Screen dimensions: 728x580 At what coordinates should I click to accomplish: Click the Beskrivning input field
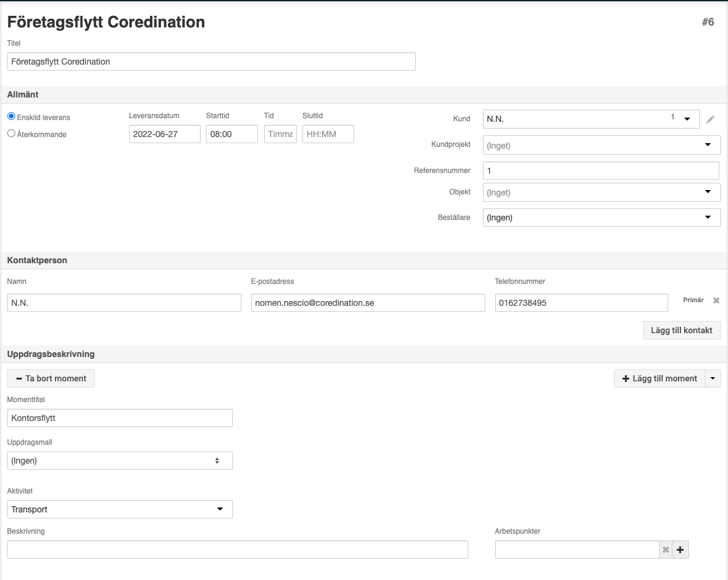coord(238,550)
